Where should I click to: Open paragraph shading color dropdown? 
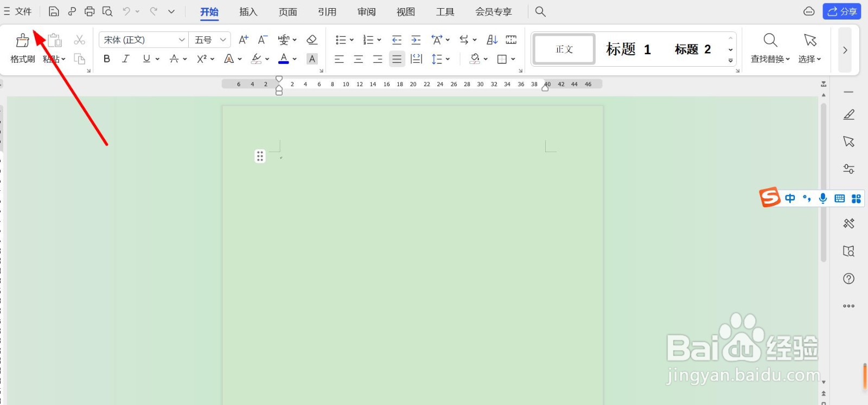coord(486,59)
